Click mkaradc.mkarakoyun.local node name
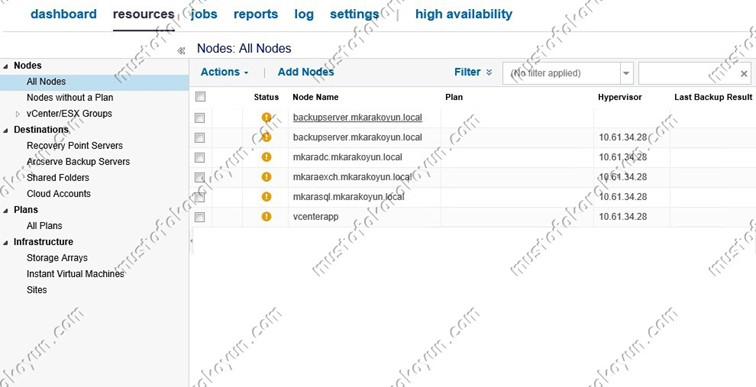756x387 pixels. 347,157
